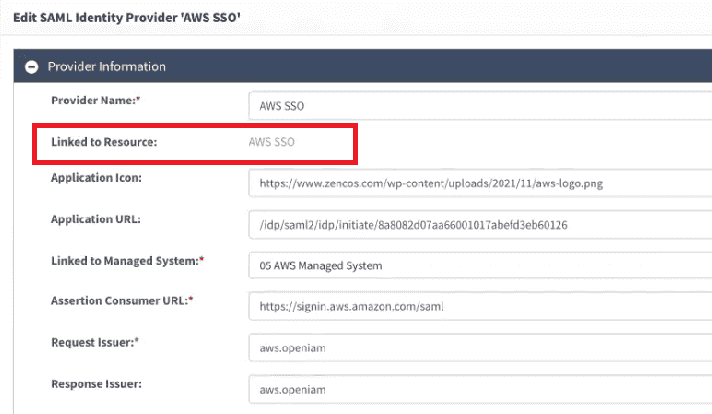Click the 'Application URL:' label
Image resolution: width=712 pixels, height=414 pixels.
click(x=95, y=219)
